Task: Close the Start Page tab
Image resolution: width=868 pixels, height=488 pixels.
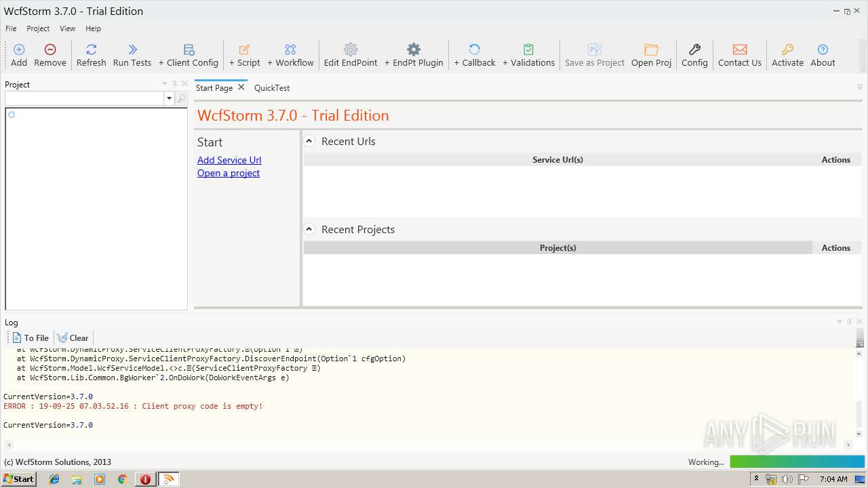Action: (x=241, y=87)
